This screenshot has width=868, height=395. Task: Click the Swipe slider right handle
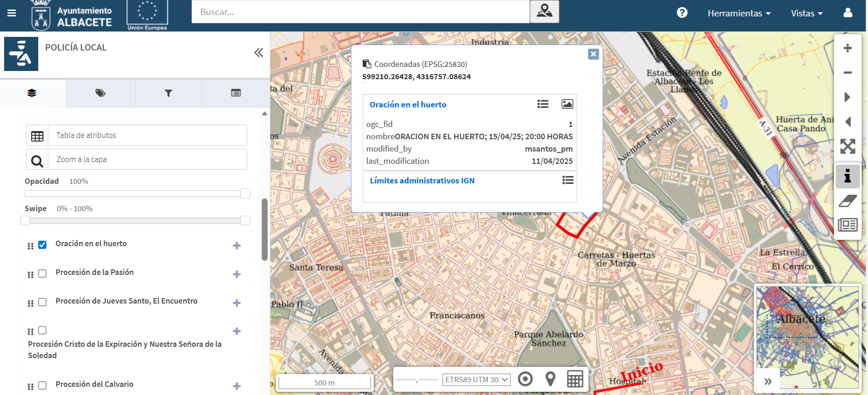point(245,221)
